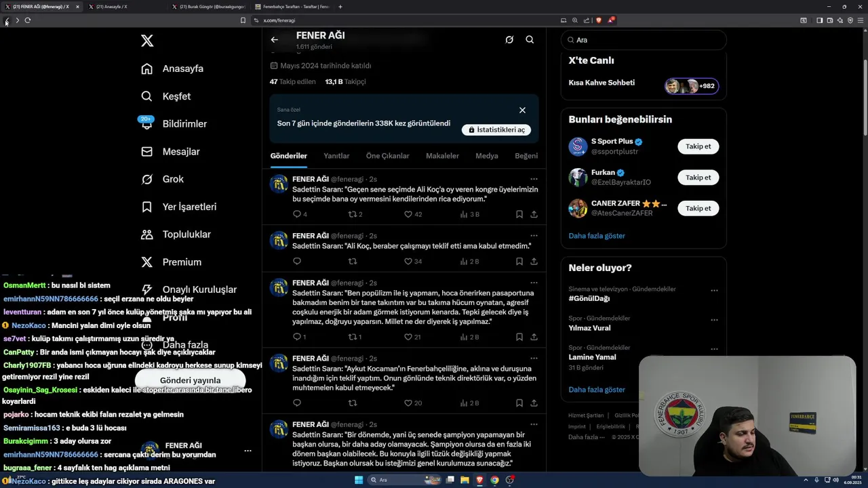Select Yanıtlar tab

(x=336, y=156)
